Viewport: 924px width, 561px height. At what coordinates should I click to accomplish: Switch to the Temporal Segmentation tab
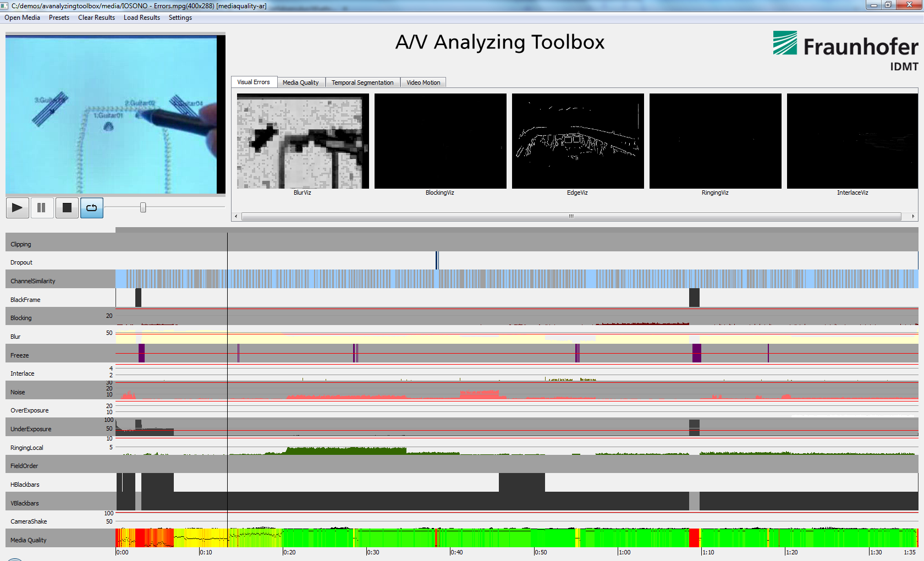pyautogui.click(x=362, y=82)
